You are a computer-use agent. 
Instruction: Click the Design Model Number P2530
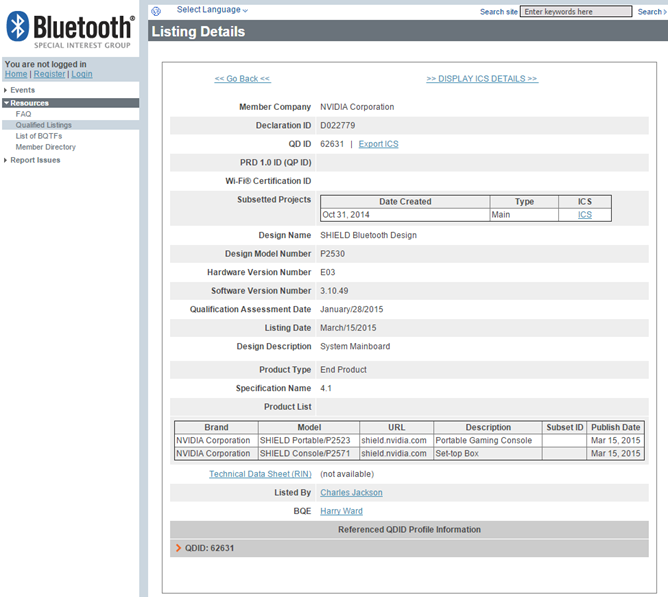click(x=333, y=254)
